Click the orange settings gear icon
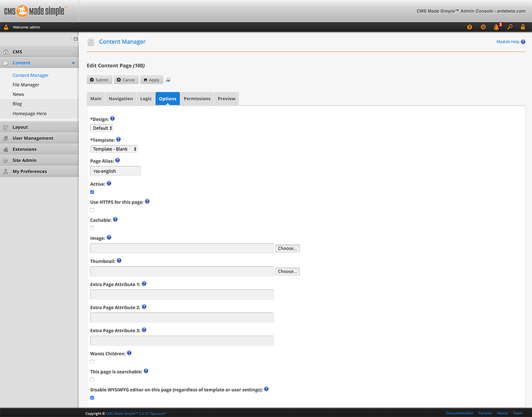Image resolution: width=532 pixels, height=417 pixels. point(483,27)
